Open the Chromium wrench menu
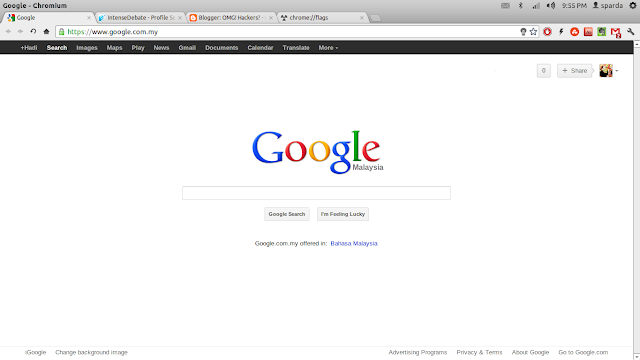640x360 pixels. tap(631, 32)
